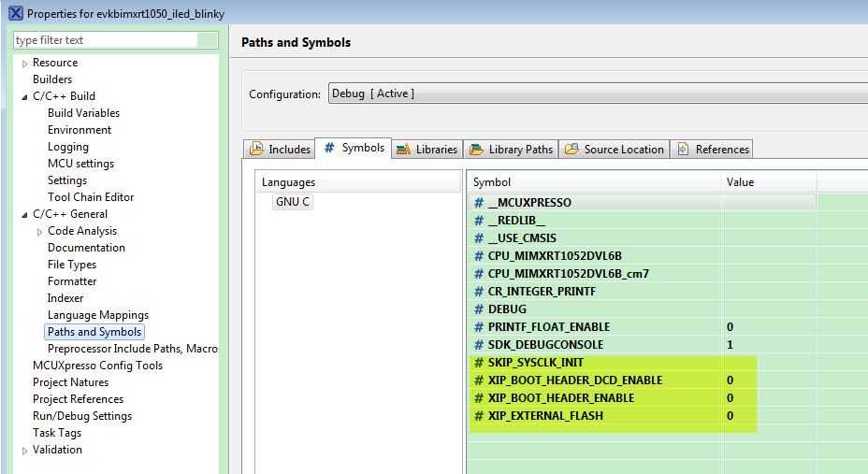Viewport: 868px width, 474px height.
Task: Switch to Library Paths tab
Action: (511, 149)
